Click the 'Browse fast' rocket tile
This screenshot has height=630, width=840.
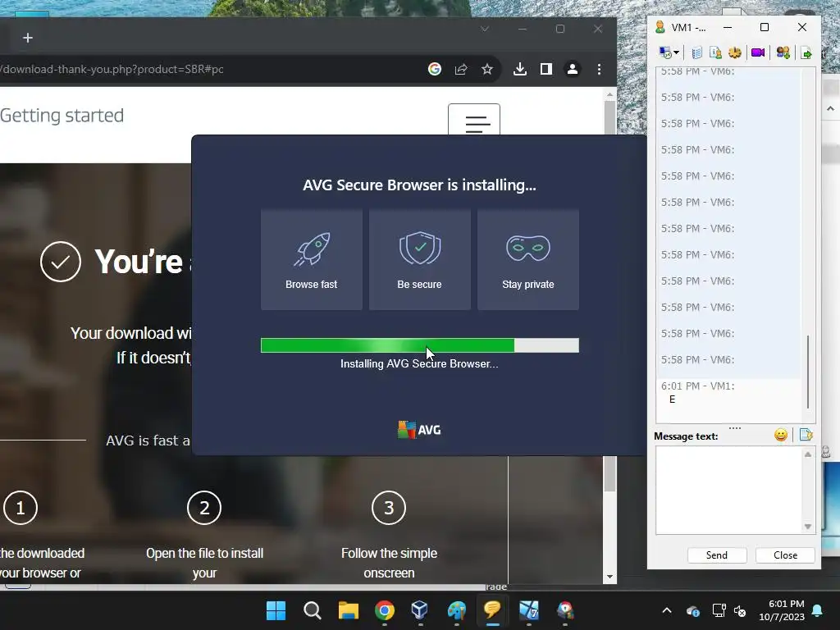311,259
